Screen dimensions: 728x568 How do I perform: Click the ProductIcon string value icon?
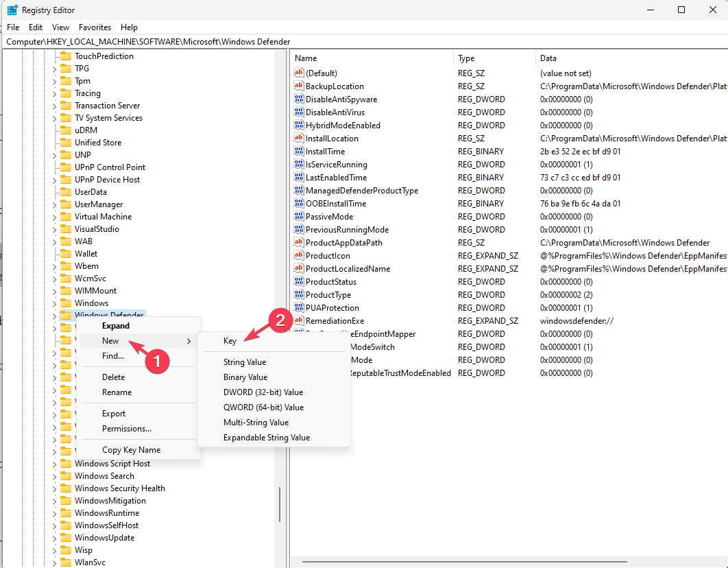coord(299,255)
